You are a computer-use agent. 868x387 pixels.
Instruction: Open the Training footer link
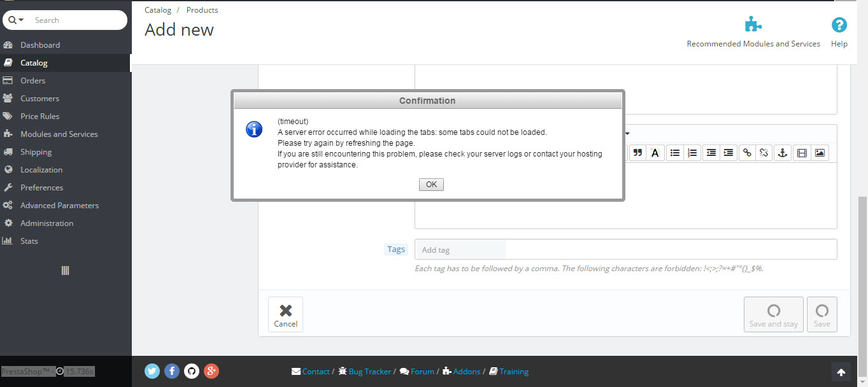pyautogui.click(x=509, y=372)
